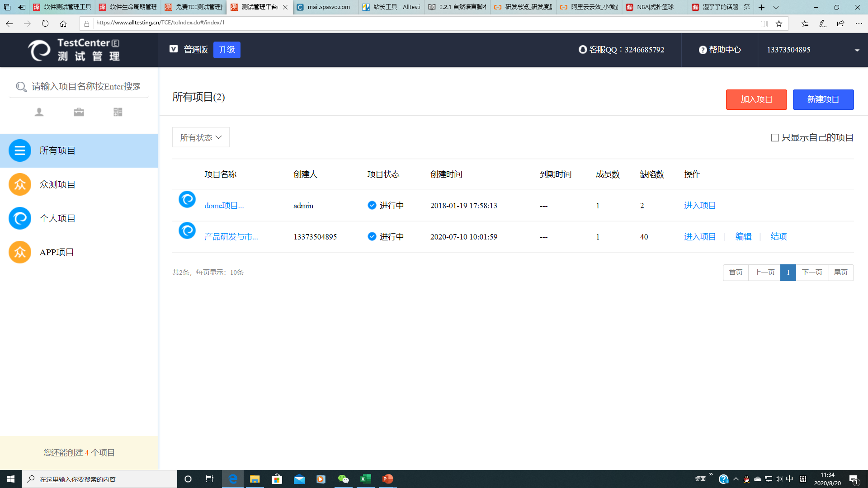
Task: Open the browser tabs overview chevron
Action: pos(776,7)
